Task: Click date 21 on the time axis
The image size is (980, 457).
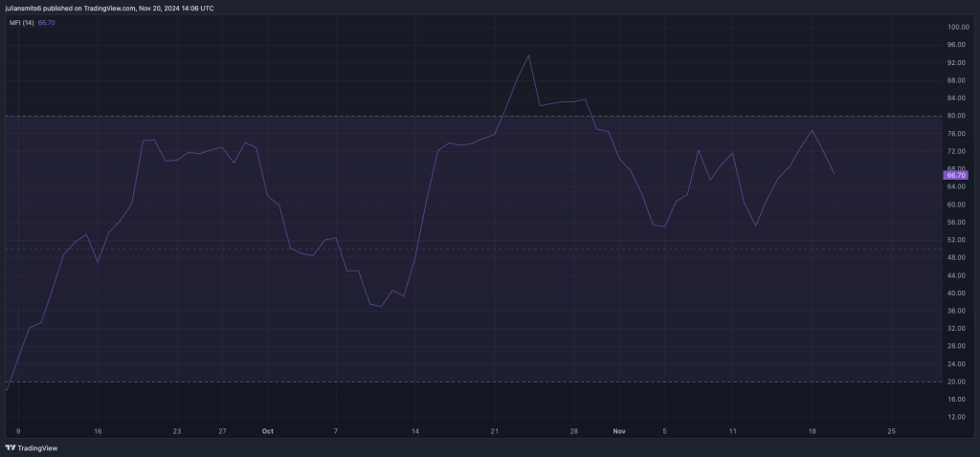Action: (x=495, y=431)
